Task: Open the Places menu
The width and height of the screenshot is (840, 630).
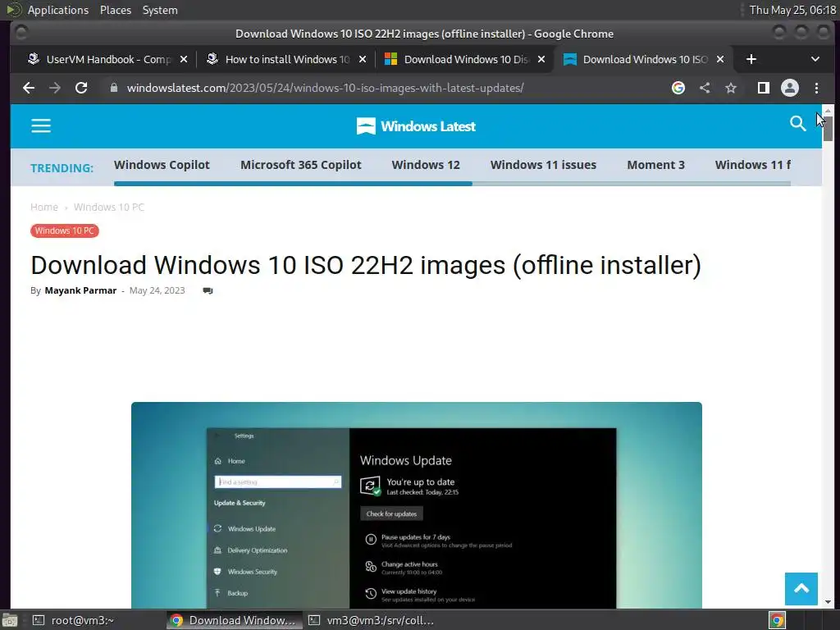Action: pos(115,10)
